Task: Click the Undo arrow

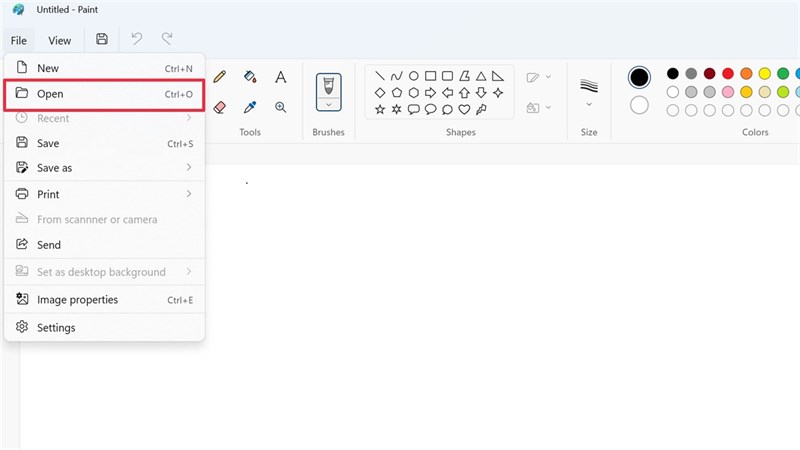Action: pyautogui.click(x=137, y=39)
